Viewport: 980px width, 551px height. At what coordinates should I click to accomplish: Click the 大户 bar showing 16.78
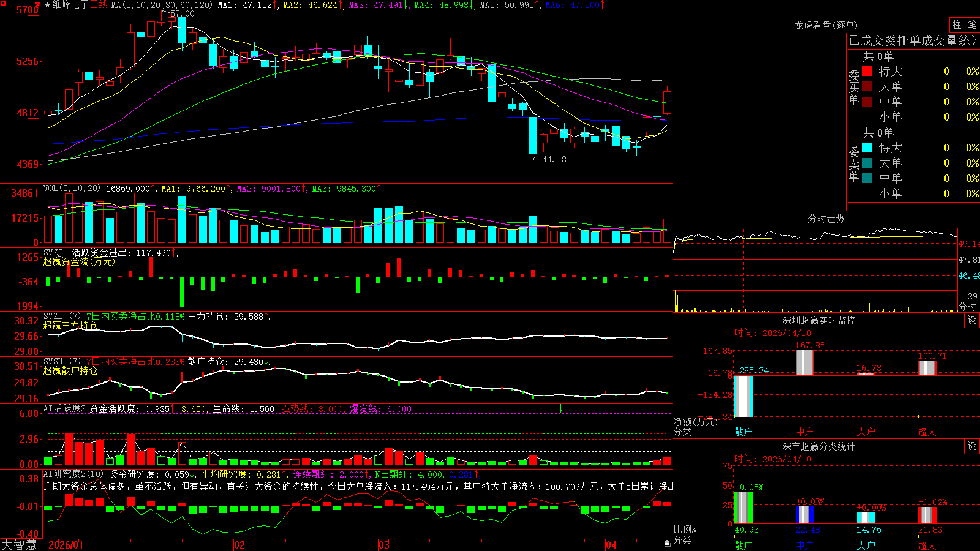[866, 374]
